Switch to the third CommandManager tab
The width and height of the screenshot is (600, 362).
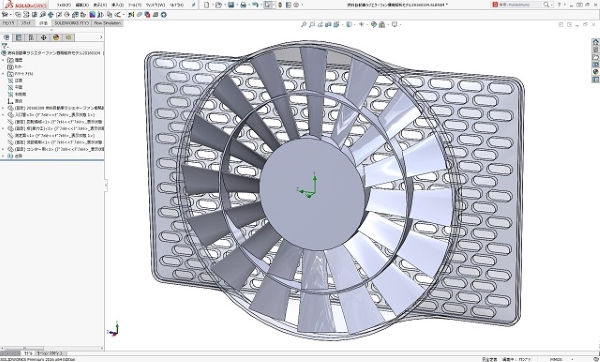[43, 23]
